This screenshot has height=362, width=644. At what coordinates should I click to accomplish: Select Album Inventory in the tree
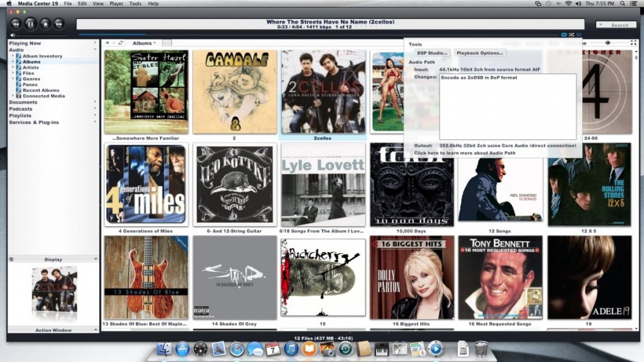pyautogui.click(x=42, y=56)
